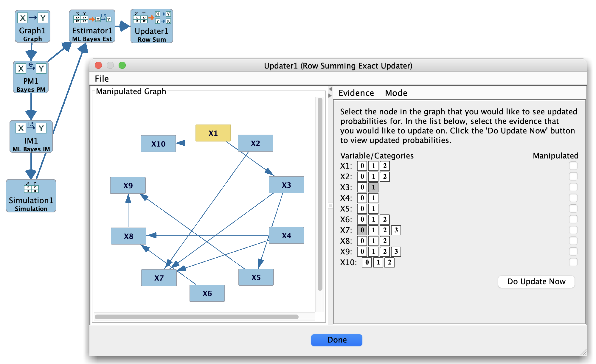Click graph node X3

[286, 185]
